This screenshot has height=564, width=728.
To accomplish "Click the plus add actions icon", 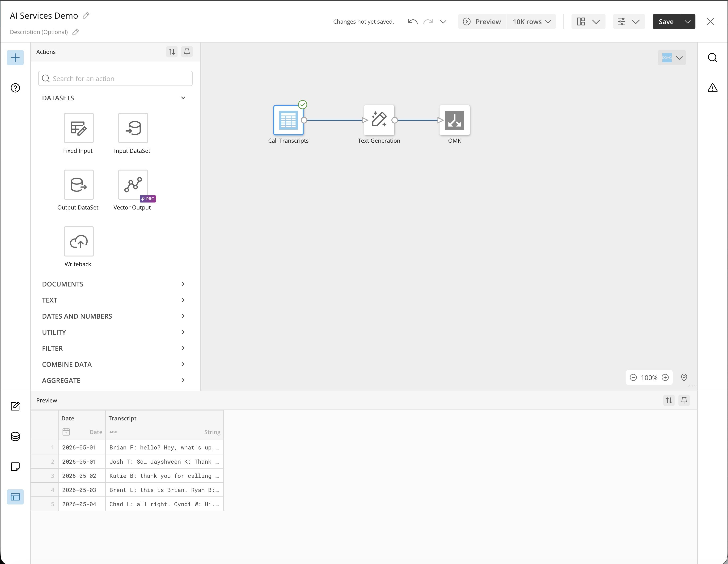I will click(x=15, y=58).
